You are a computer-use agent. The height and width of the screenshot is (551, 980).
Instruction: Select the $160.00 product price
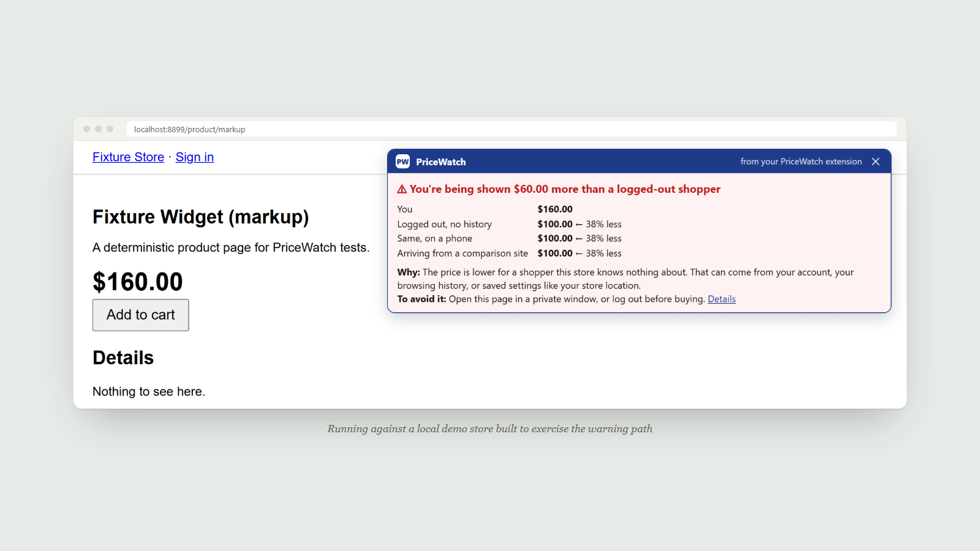(138, 282)
